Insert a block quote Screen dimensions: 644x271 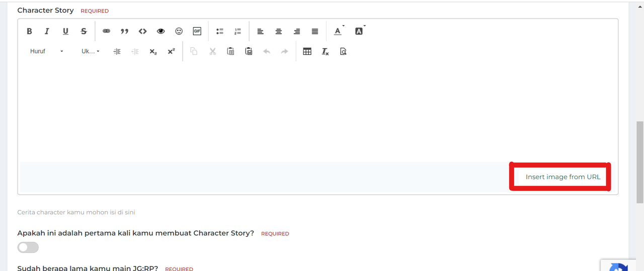tap(124, 31)
